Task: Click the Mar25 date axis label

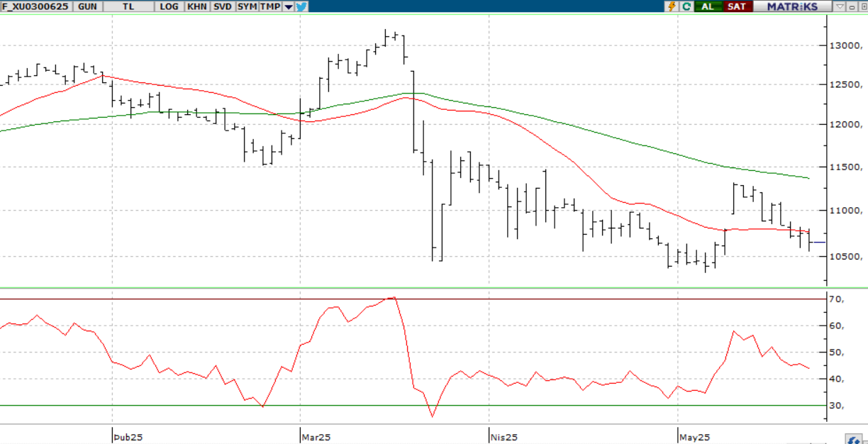Action: (316, 437)
